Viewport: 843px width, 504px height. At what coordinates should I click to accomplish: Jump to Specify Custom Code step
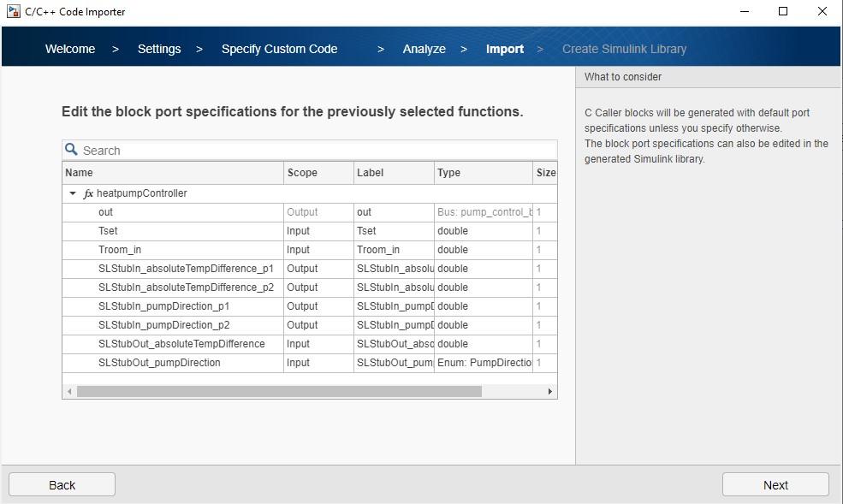tap(279, 49)
